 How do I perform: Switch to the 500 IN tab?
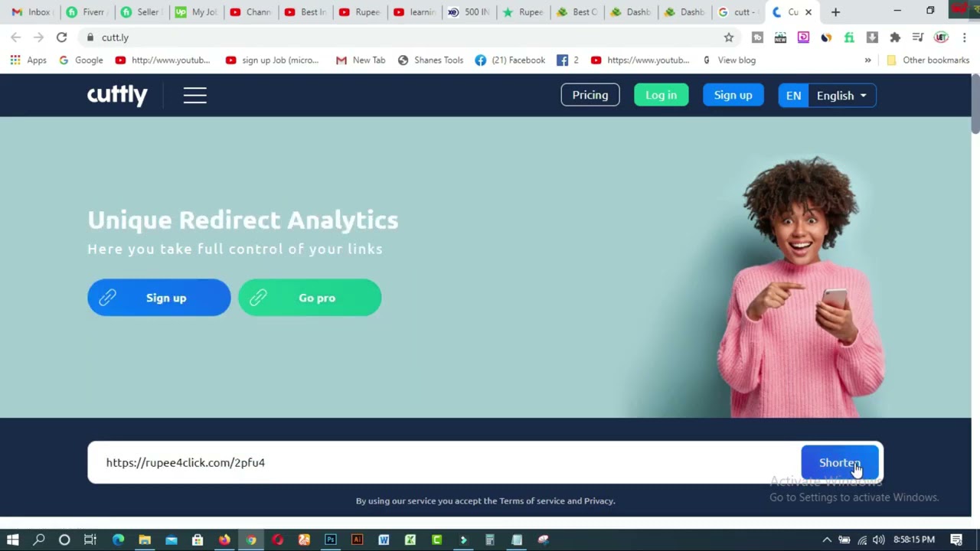coord(469,12)
